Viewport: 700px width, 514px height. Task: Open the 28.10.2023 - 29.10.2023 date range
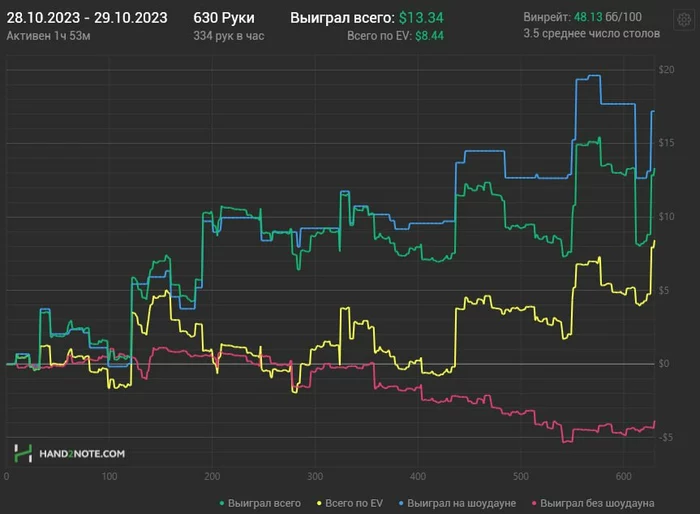click(87, 18)
